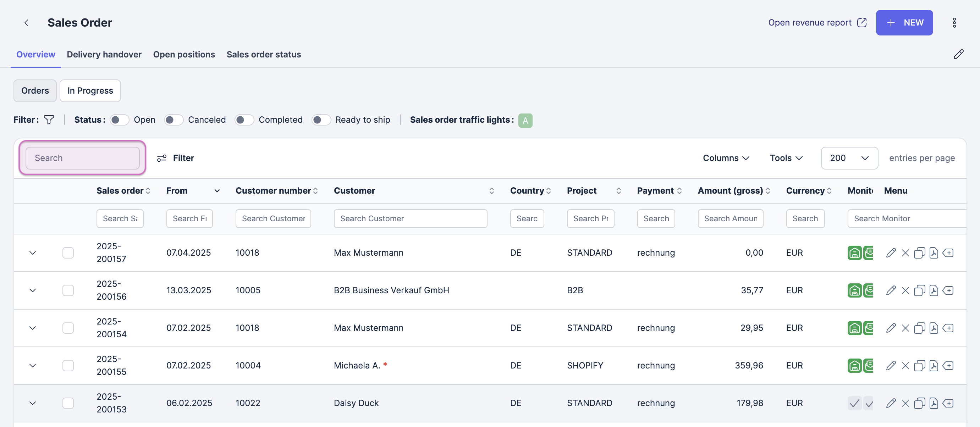Click the pencil edit icon for order 2025-200157
Screen dimensions: 980x427
891,253
